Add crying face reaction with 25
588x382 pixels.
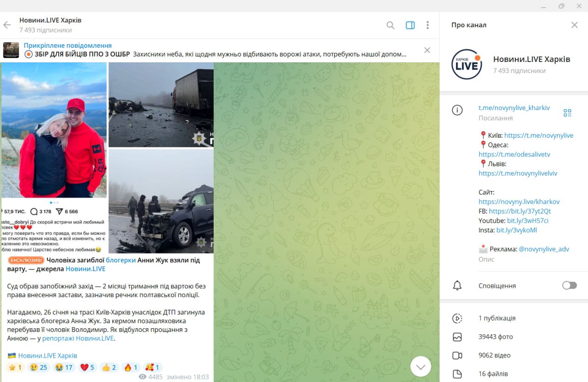[39, 367]
